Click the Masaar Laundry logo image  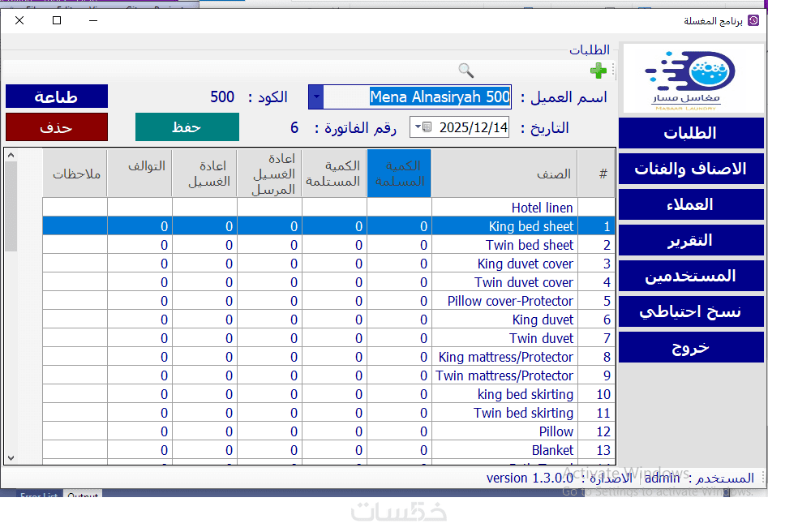click(693, 79)
